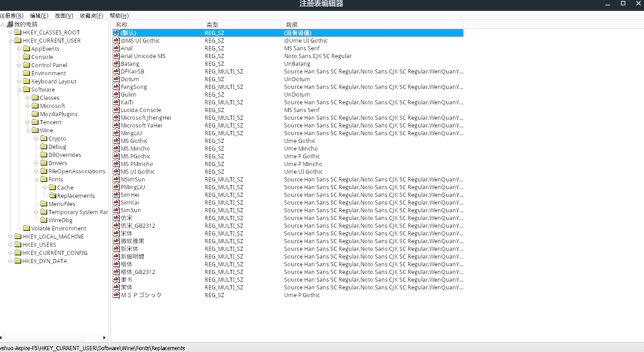Screen dimensions: 644x352
Task: Open the 注册表(R) menu
Action: click(12, 16)
